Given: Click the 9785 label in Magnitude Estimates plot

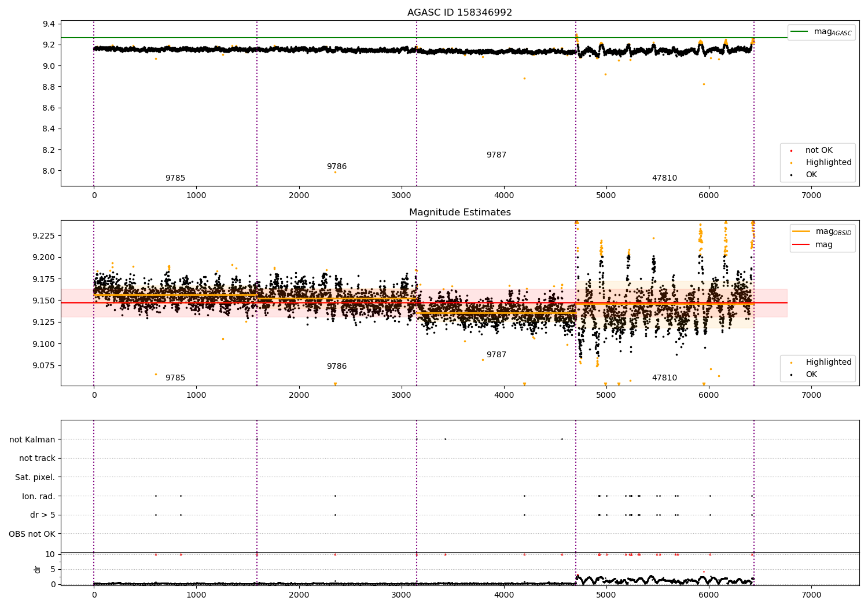Looking at the screenshot, I should [175, 378].
